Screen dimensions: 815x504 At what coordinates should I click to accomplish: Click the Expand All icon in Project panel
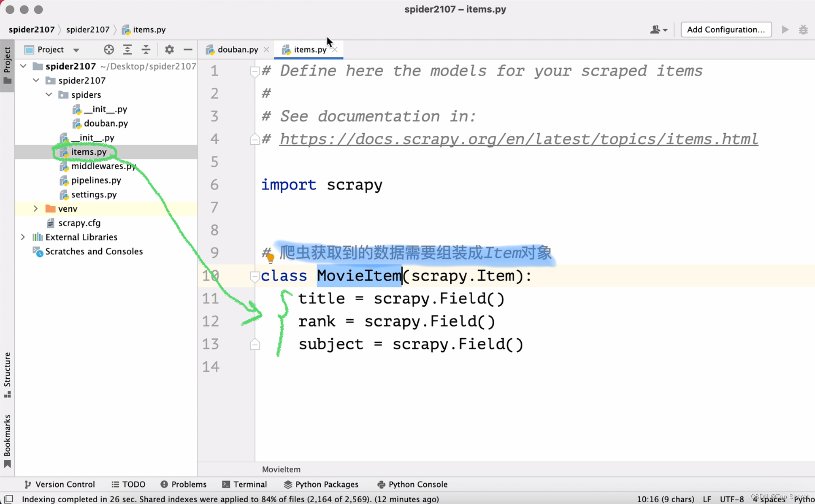click(127, 50)
